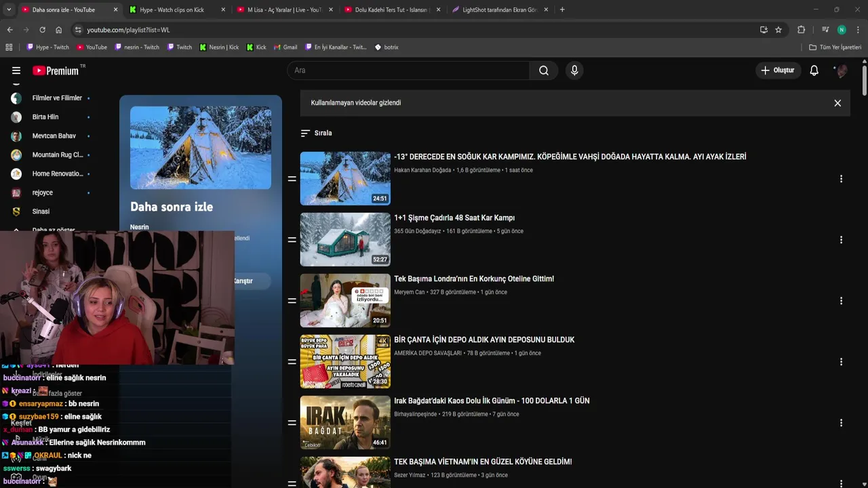Open the nesrin - Twitch bookmark

click(137, 47)
